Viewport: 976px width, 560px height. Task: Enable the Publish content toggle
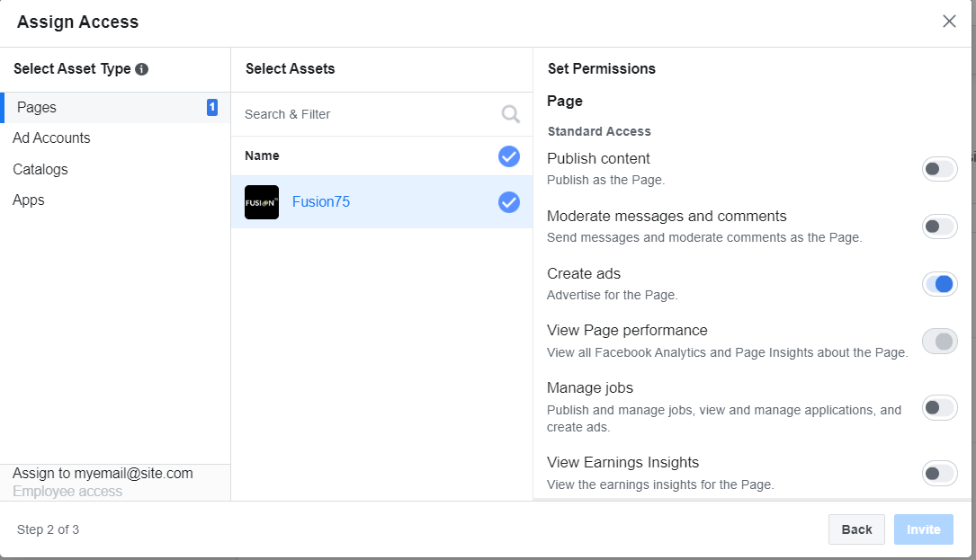tap(939, 169)
